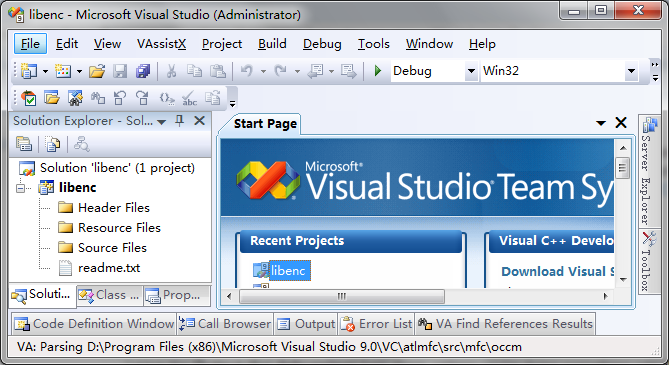Screen dimensions: 669x365
Task: Click Solution Explorer View Class Diagram icon
Action: [x=81, y=144]
